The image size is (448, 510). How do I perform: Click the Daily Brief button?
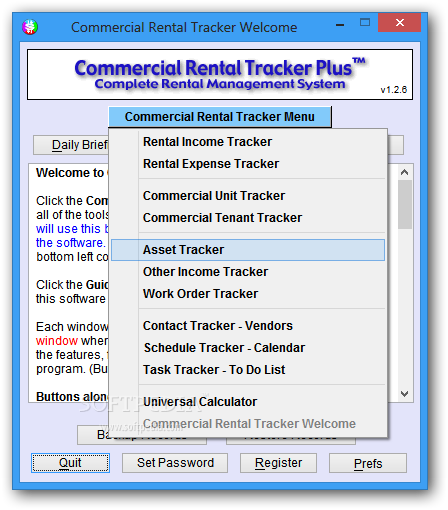(x=71, y=145)
